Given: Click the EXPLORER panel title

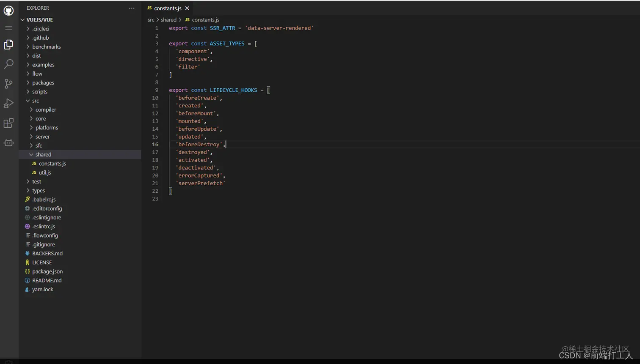Looking at the screenshot, I should (38, 8).
